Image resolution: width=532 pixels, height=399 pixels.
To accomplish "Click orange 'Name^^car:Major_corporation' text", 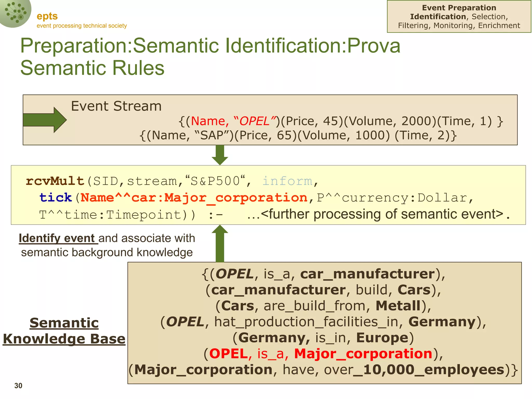I will [194, 198].
